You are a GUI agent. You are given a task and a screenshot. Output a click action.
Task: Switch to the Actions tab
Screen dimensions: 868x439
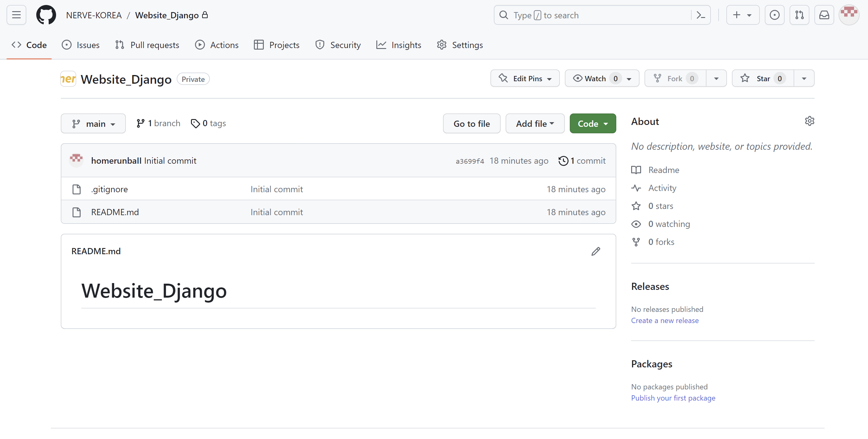coord(217,45)
